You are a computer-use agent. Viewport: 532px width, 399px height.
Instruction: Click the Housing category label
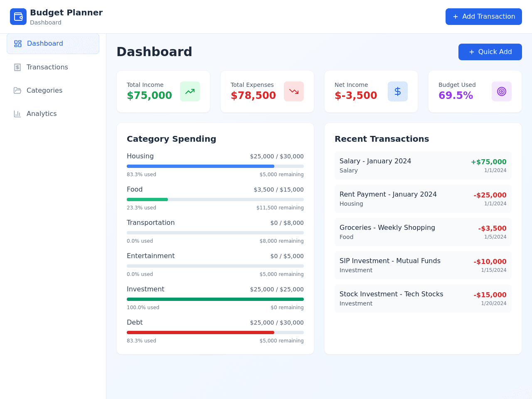[140, 156]
